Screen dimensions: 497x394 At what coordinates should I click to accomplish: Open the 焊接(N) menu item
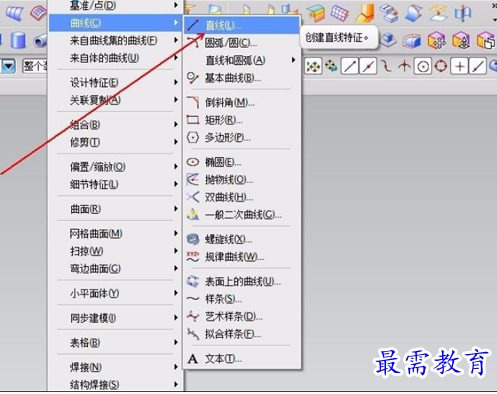tap(115, 367)
